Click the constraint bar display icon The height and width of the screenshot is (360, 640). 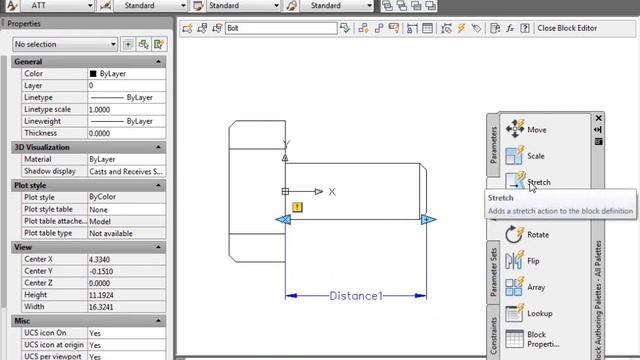394,28
